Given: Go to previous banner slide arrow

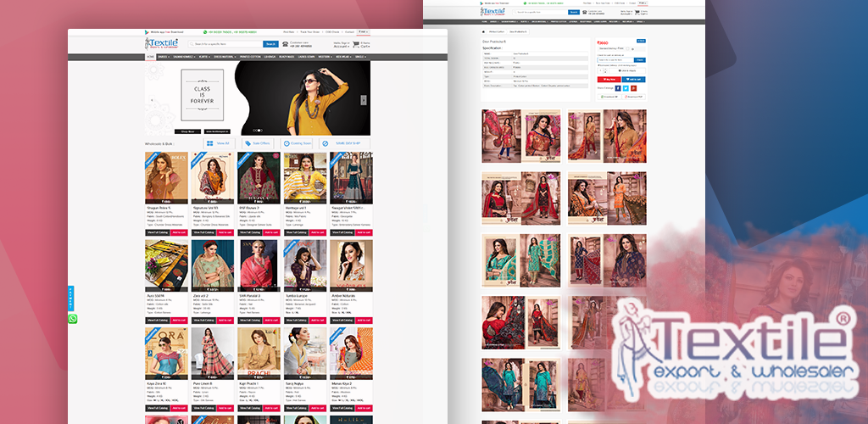Looking at the screenshot, I should coord(153,100).
